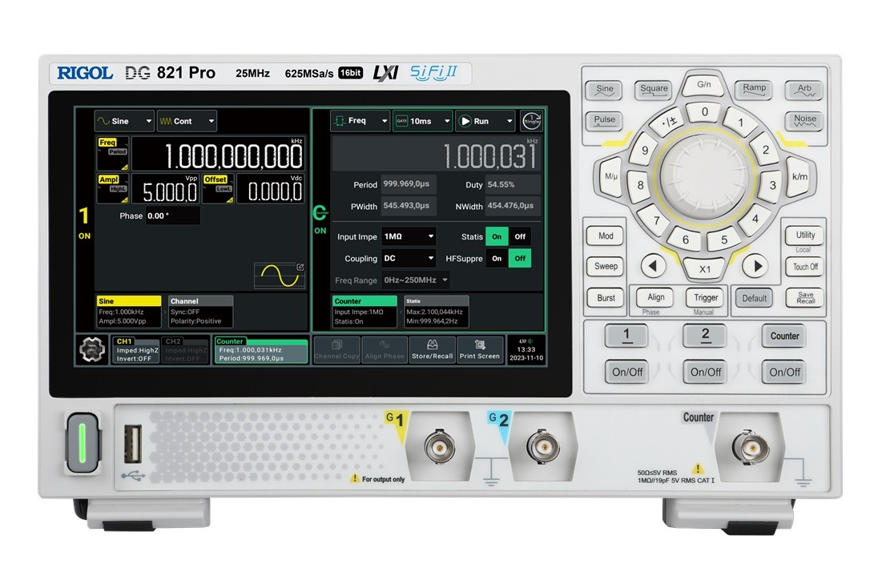Toggle Ampl/HighL parameter selector
This screenshot has height=588, width=882.
112,188
